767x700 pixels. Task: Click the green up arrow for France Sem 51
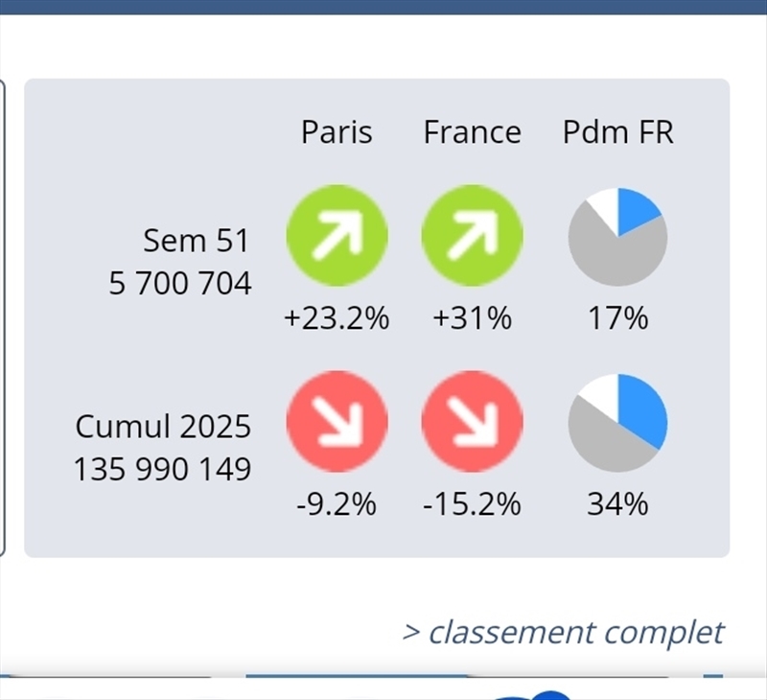coord(472,236)
